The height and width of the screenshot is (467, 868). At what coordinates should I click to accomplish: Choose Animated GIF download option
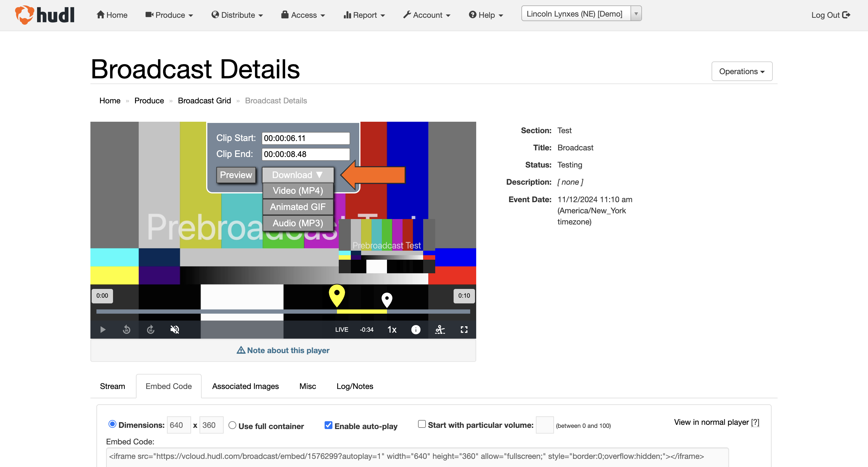[x=297, y=207]
